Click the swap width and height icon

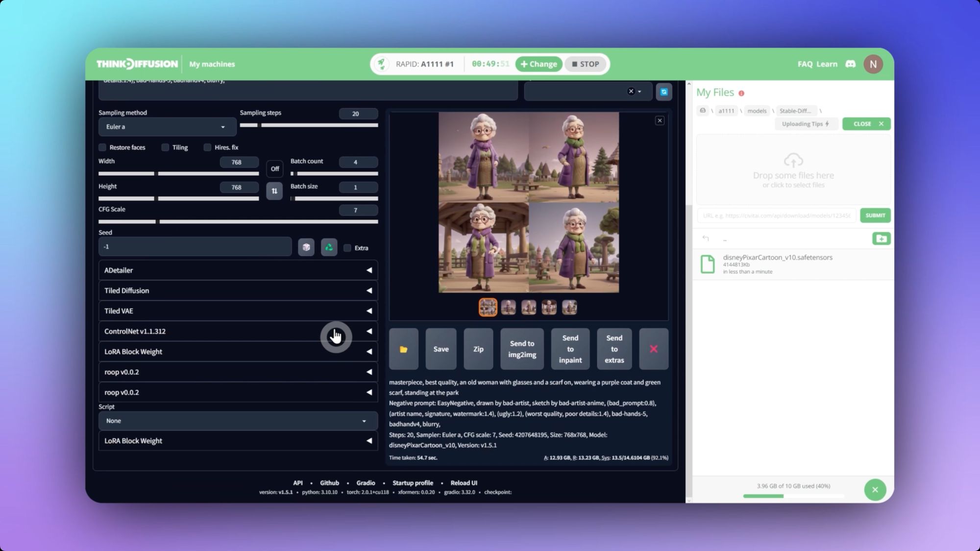point(274,191)
